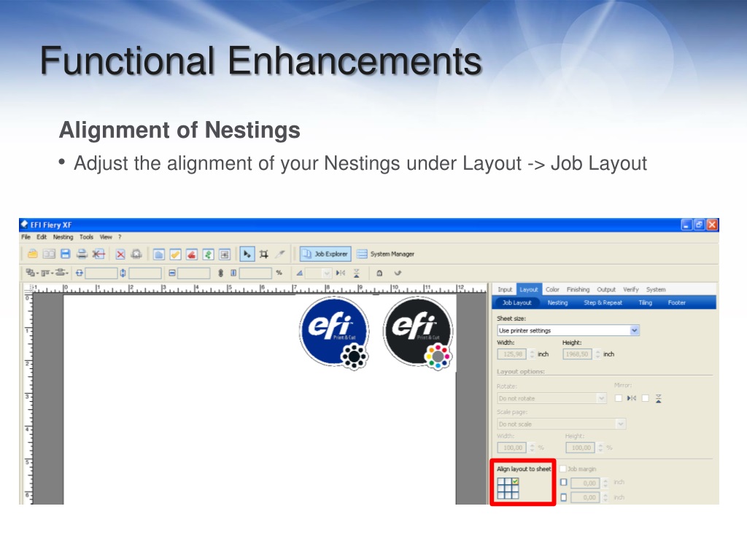Click the Sheet Height 1968,50 field
The image size is (747, 560).
(576, 354)
